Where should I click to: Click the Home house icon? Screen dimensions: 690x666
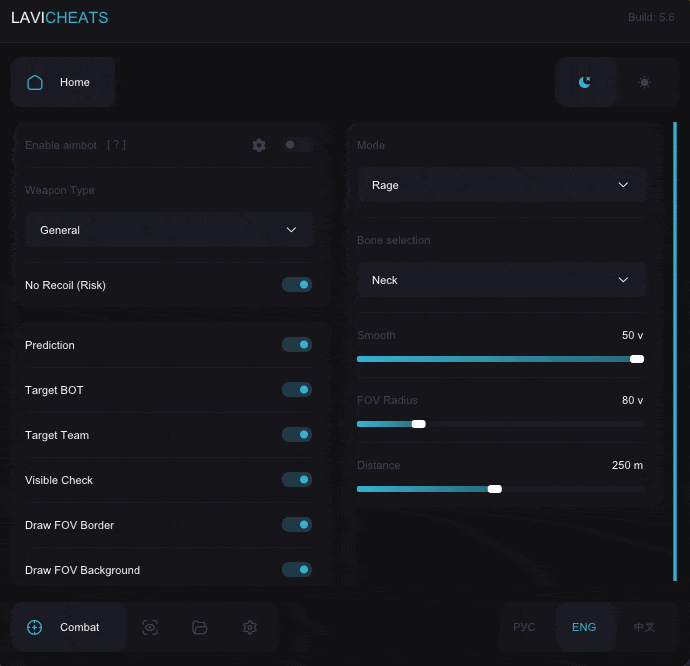click(x=35, y=82)
